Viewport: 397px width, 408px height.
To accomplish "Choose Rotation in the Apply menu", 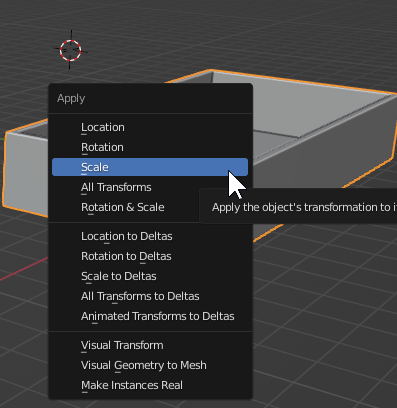I will click(x=150, y=147).
